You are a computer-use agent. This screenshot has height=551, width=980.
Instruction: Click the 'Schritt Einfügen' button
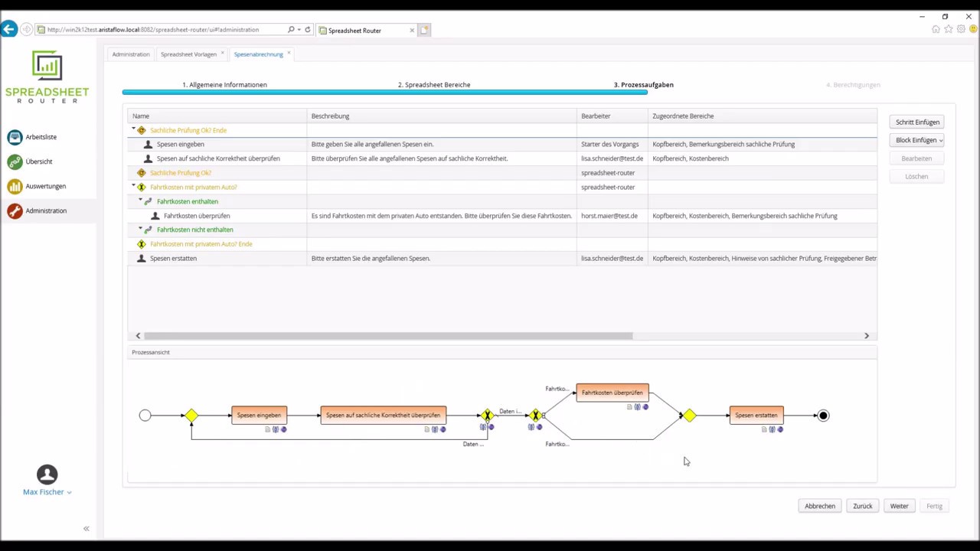[917, 122]
